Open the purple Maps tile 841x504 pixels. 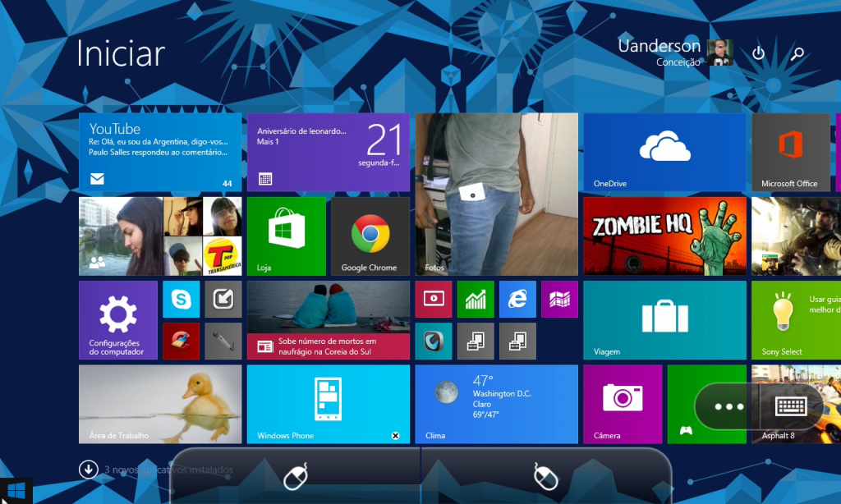[x=559, y=300]
